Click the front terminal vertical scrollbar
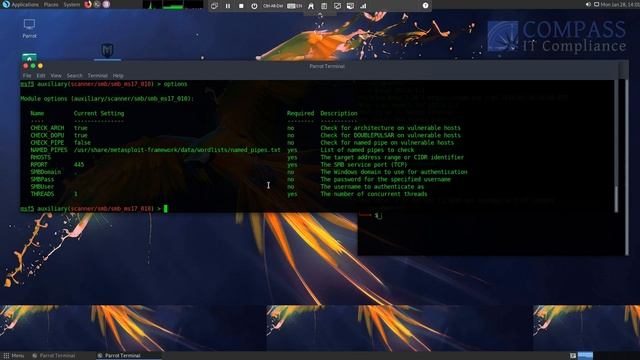The width and height of the screenshot is (640, 360). tap(616, 146)
